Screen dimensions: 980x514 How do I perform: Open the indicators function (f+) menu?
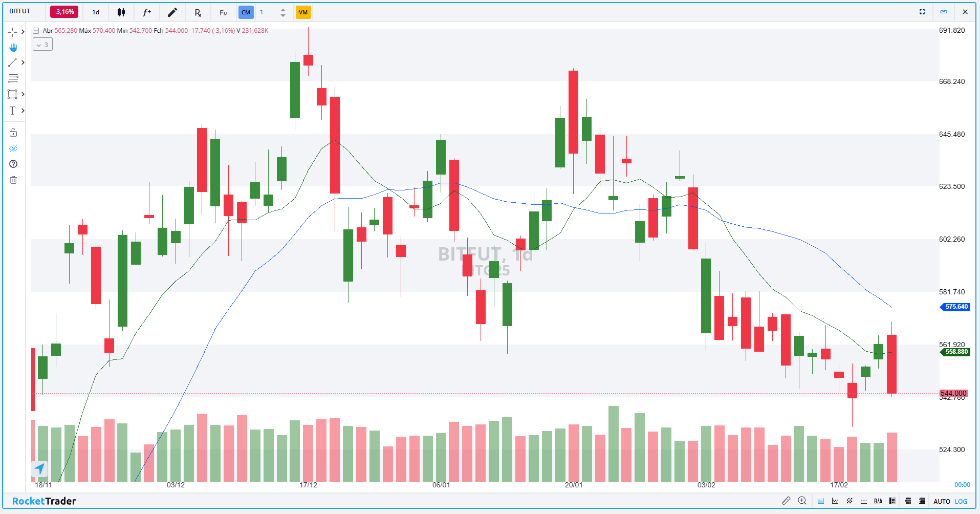coord(147,12)
